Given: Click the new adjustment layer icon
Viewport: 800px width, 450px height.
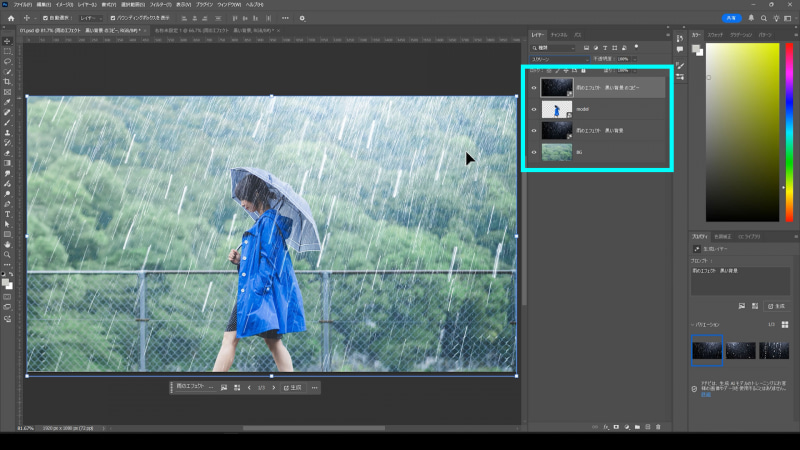Looking at the screenshot, I should (x=627, y=427).
